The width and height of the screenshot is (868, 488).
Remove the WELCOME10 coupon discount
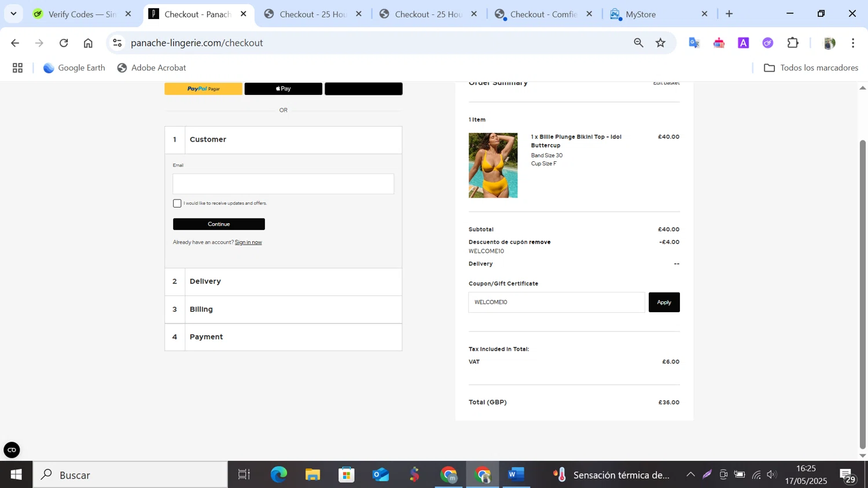539,242
